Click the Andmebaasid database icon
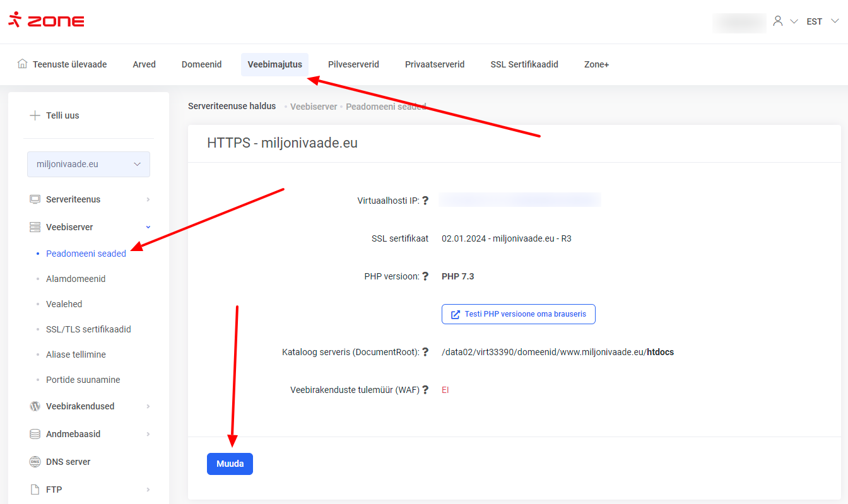 point(35,434)
